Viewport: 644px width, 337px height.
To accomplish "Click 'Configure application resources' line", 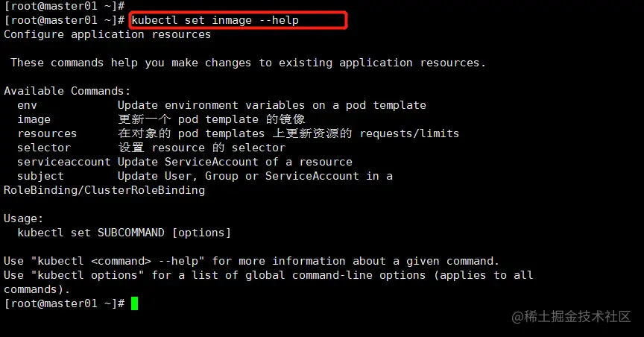I will 107,34.
